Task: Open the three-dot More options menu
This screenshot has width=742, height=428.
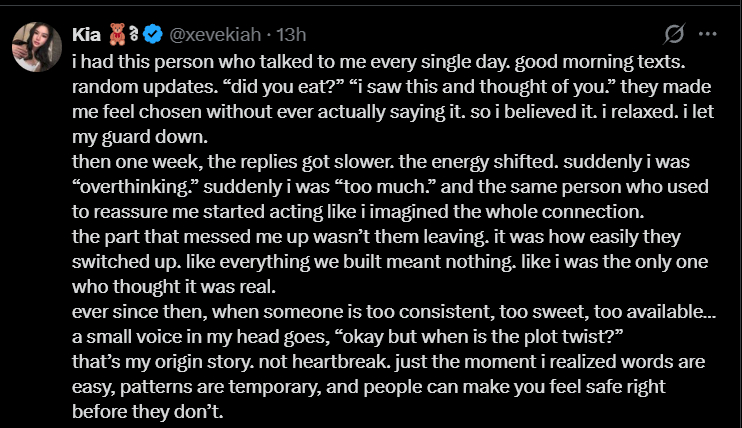Action: click(x=707, y=34)
